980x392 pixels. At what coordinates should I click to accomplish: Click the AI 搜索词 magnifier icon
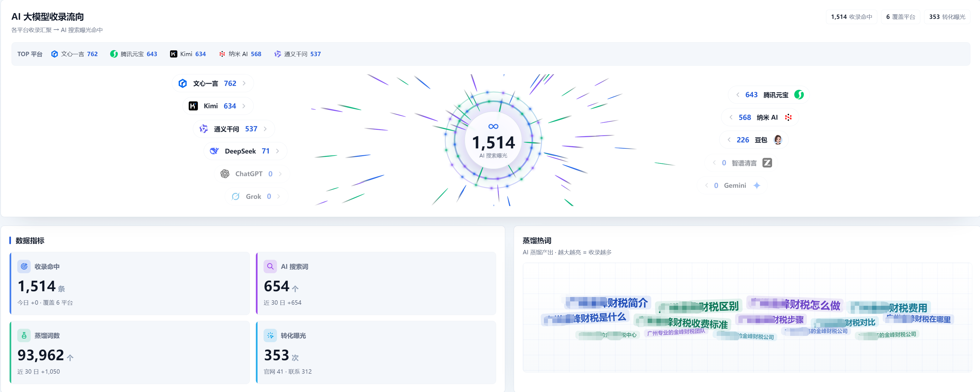(x=270, y=267)
